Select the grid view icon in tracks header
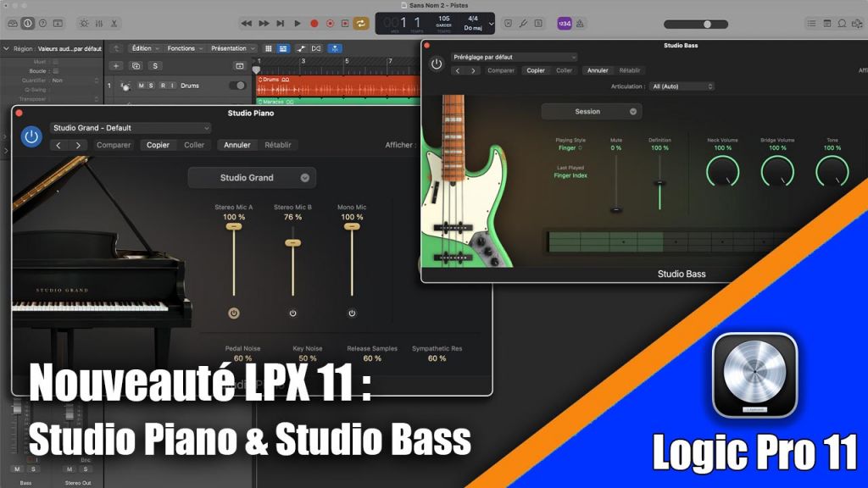 click(269, 48)
